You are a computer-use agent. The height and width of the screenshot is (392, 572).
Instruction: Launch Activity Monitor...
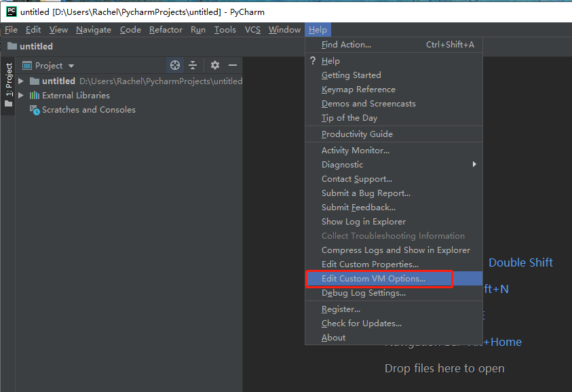[394, 151]
